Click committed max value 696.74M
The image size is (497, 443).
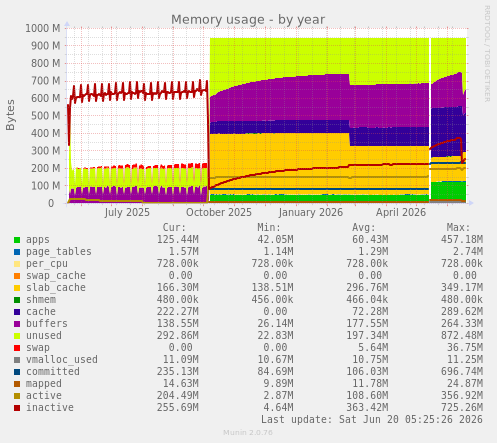click(x=462, y=372)
